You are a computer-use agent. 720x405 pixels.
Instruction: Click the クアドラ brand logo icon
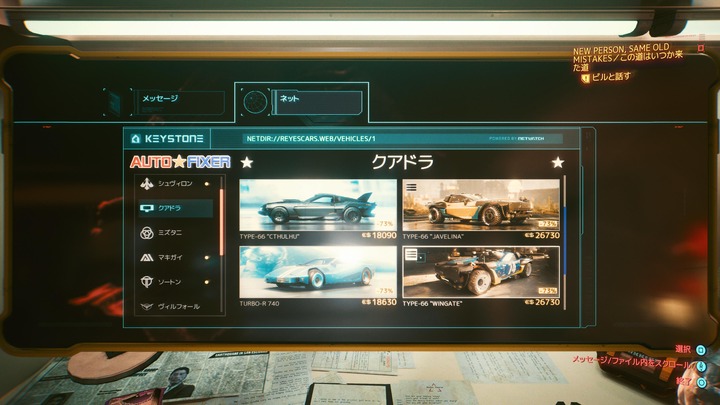146,208
